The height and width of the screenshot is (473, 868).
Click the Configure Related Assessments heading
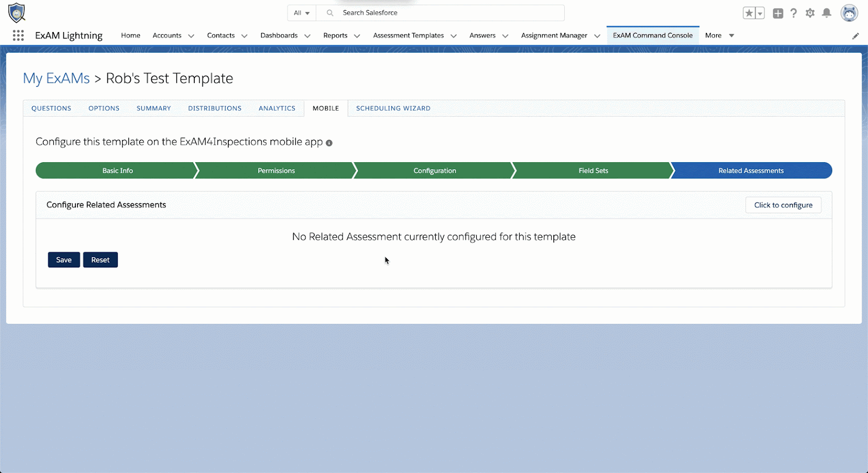pyautogui.click(x=106, y=205)
